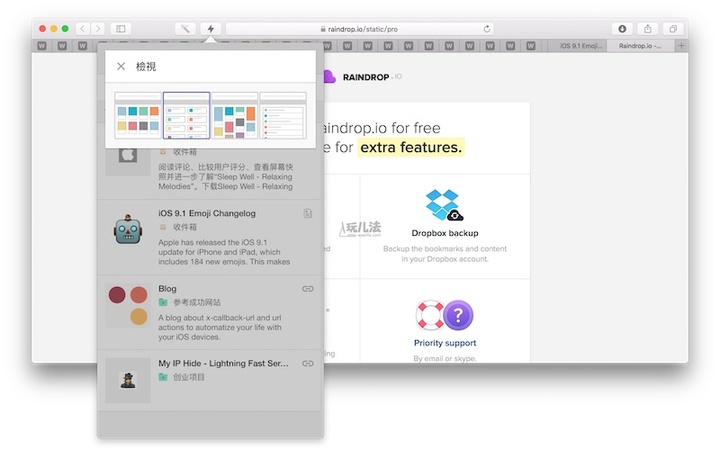
Task: Click the Safari share icon
Action: pyautogui.click(x=648, y=29)
